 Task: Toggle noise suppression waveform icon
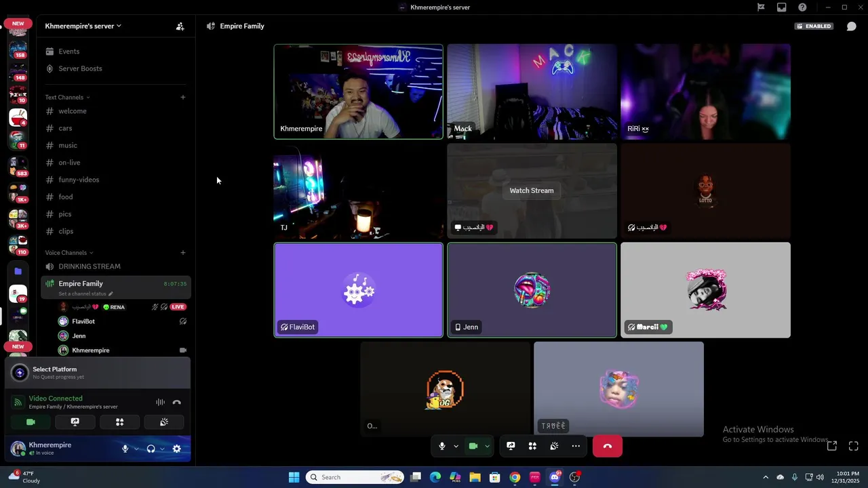tap(160, 402)
